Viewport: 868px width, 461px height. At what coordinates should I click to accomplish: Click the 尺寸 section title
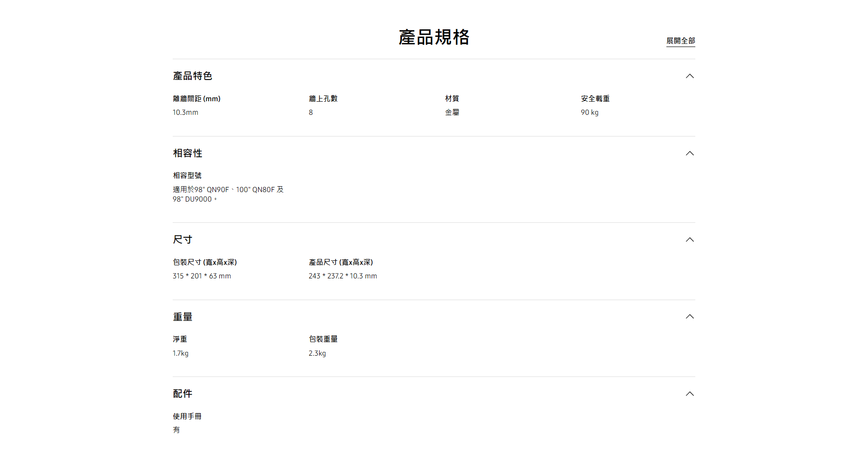click(183, 240)
